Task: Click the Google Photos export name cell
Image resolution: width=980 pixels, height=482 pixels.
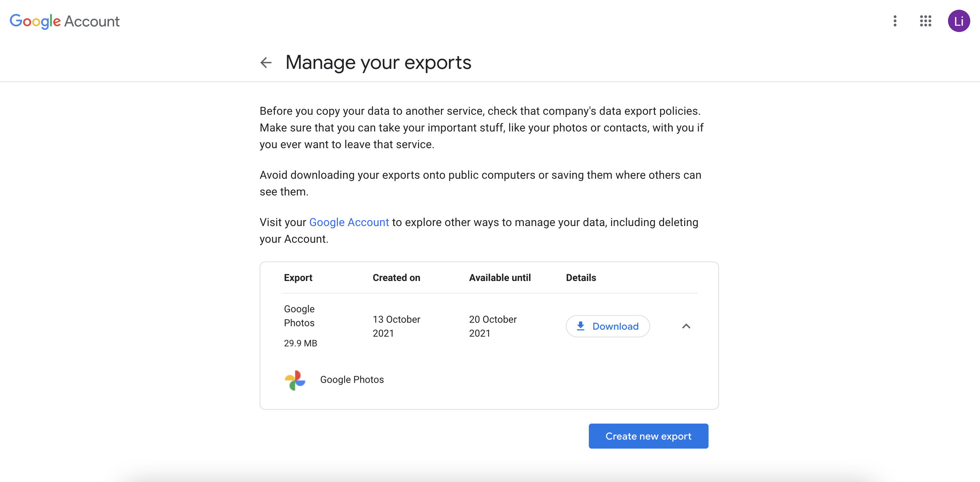Action: 299,315
